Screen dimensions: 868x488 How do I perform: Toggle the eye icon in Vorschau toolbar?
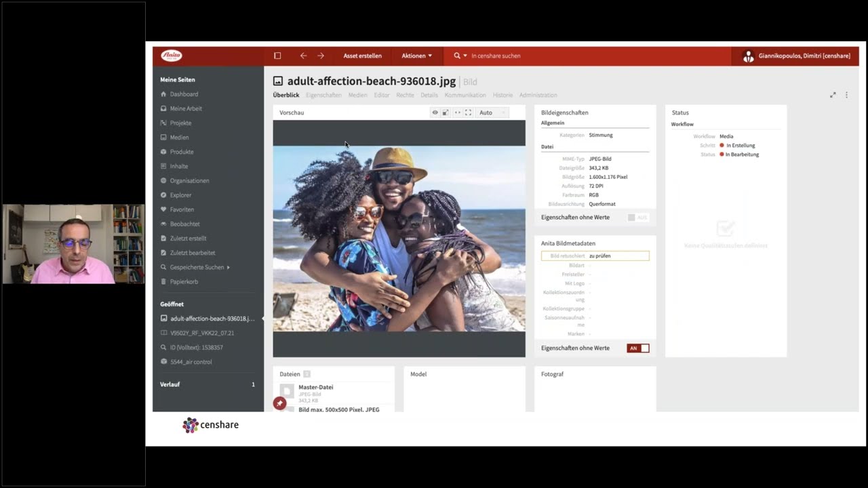click(435, 113)
